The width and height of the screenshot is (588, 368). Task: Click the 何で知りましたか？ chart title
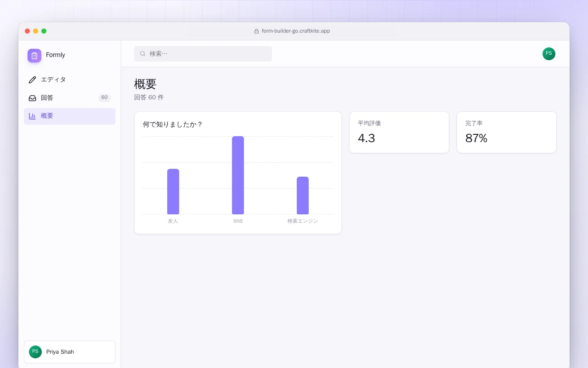pos(173,124)
